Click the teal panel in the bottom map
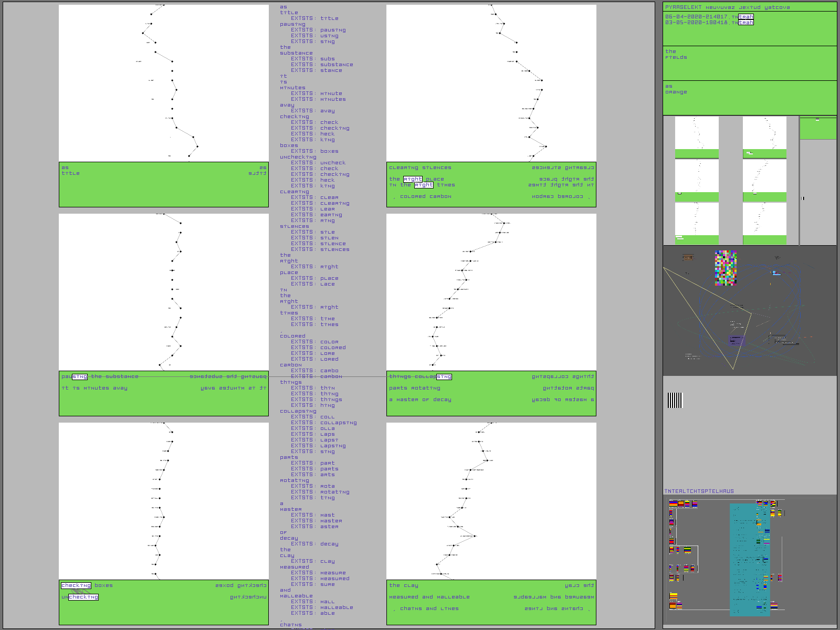840x630 pixels. [749, 559]
